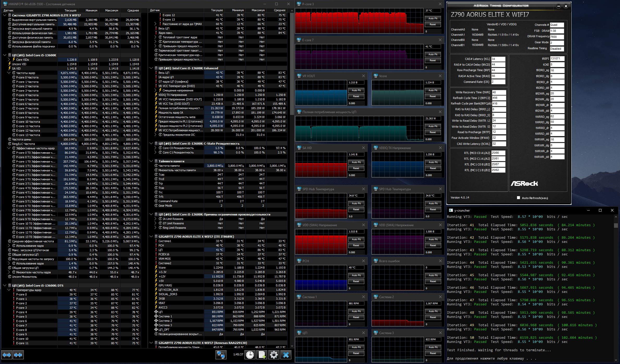Open the HWiNFO network/remote monitors icon
Image resolution: width=620 pixels, height=364 pixels.
tap(221, 355)
